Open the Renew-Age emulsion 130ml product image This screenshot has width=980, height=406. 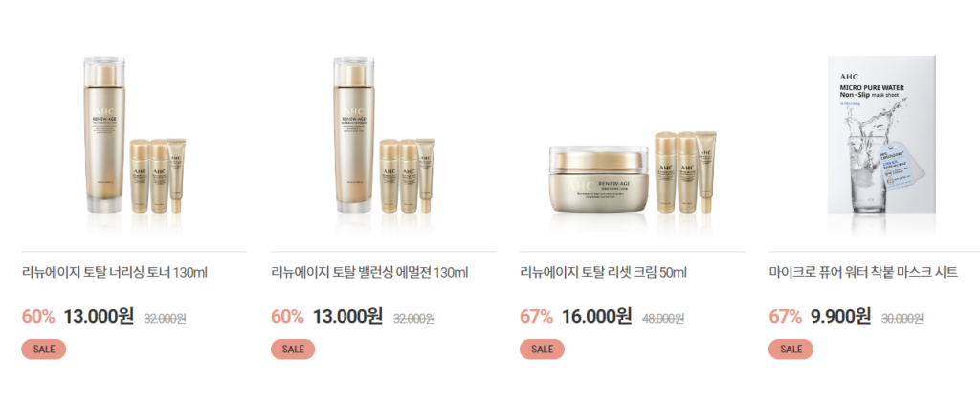click(384, 135)
